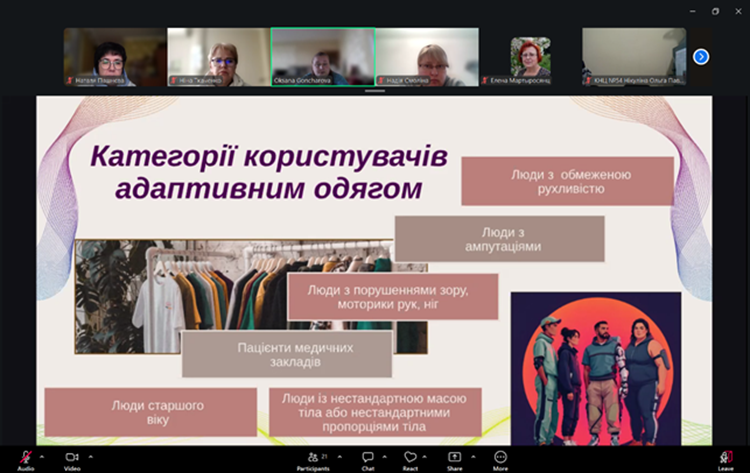Click the 'Люди з ампутаціями' box on slide

[499, 239]
